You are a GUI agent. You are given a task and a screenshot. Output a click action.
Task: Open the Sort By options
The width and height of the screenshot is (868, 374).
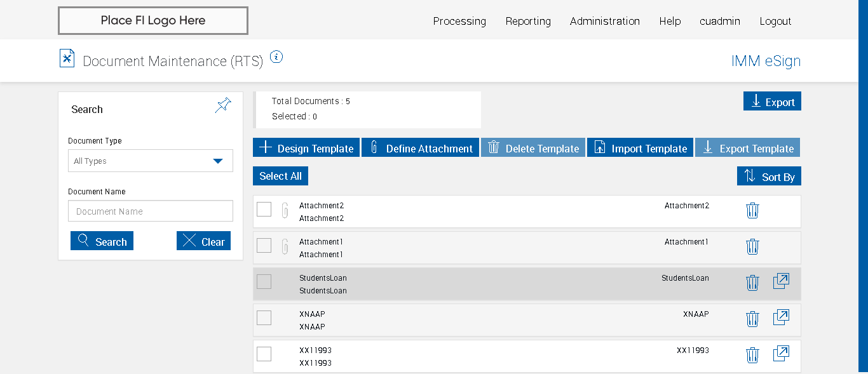coord(769,177)
